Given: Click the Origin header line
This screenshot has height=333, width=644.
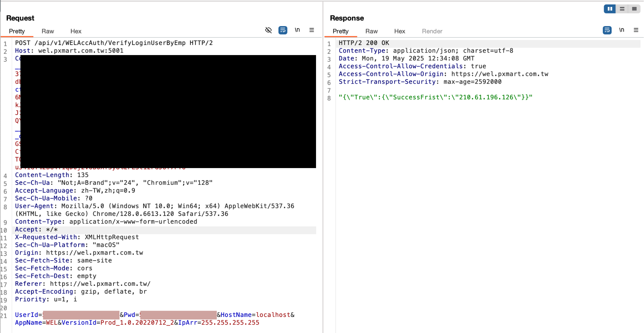Looking at the screenshot, I should (79, 253).
